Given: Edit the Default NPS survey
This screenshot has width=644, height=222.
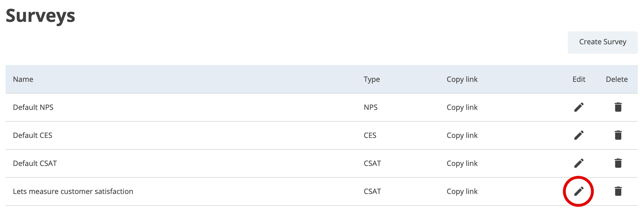Looking at the screenshot, I should pyautogui.click(x=579, y=107).
